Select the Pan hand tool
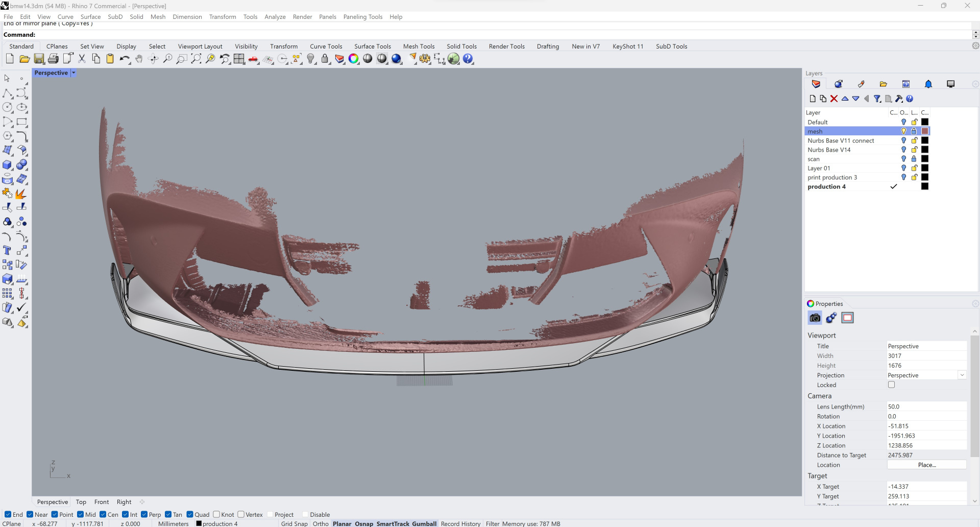980x527 pixels. 139,59
